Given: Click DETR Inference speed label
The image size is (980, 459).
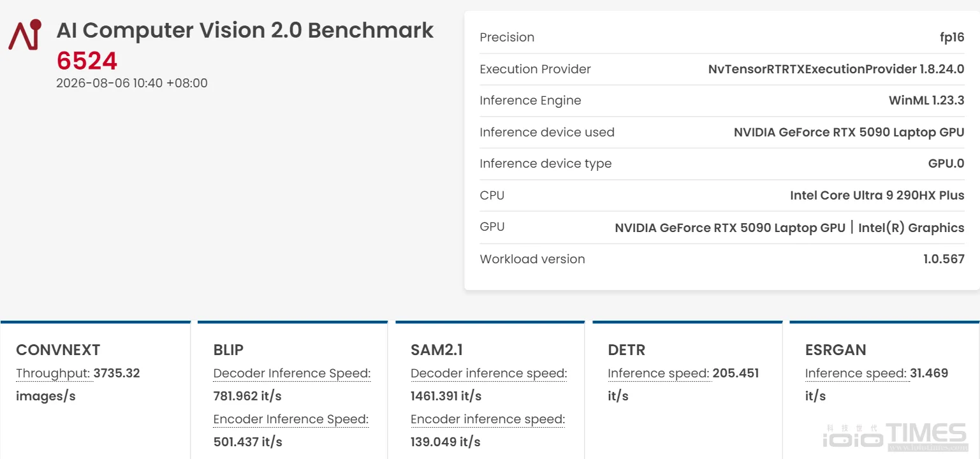Looking at the screenshot, I should [x=659, y=374].
